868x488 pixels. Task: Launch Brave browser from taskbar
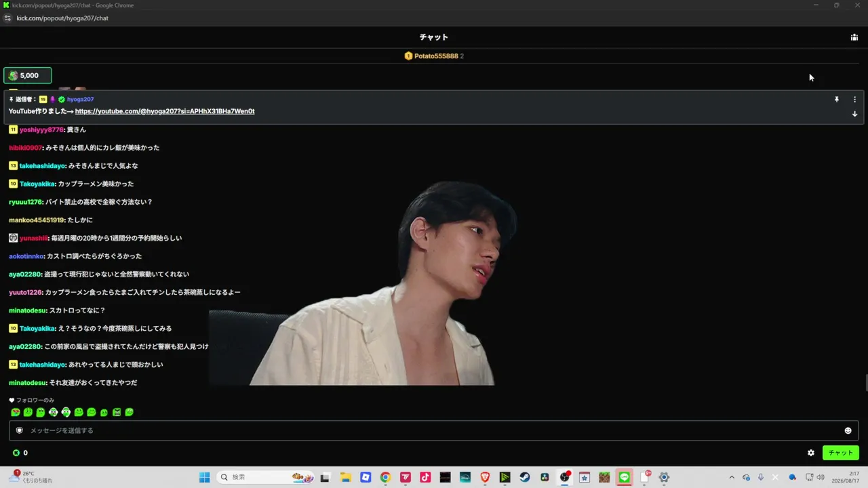click(485, 477)
